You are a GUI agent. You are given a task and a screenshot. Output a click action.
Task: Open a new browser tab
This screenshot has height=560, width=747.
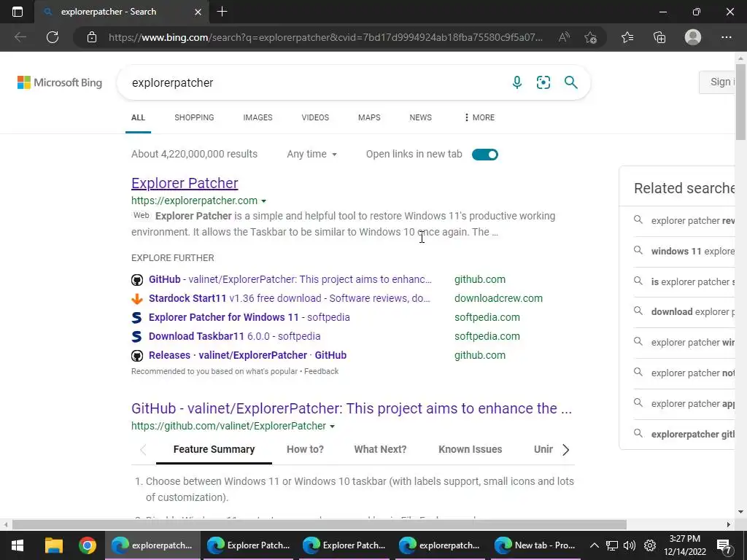click(x=222, y=12)
